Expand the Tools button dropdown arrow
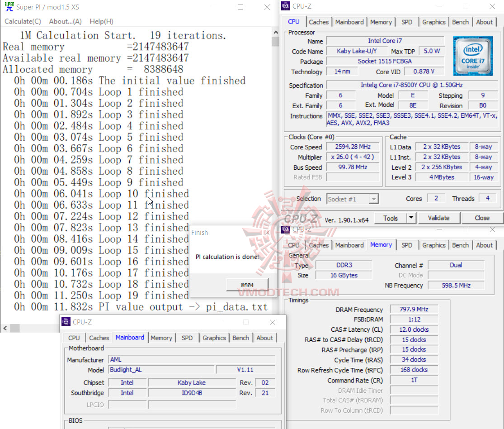This screenshot has width=504, height=429. coord(411,218)
